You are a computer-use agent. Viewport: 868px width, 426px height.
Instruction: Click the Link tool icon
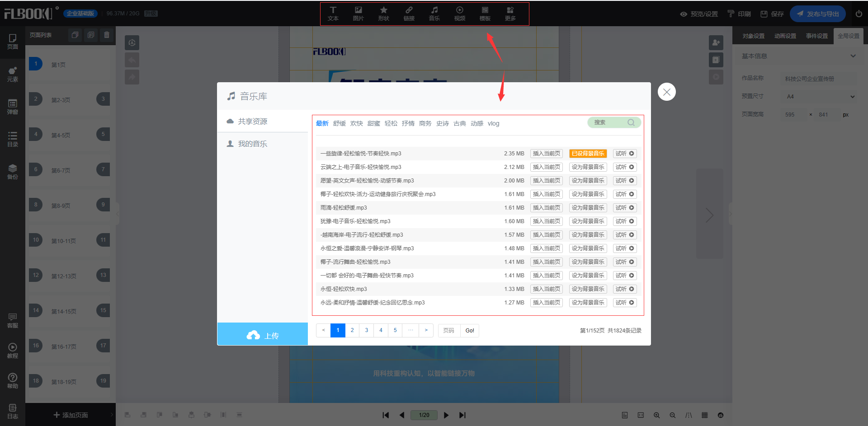click(x=409, y=14)
